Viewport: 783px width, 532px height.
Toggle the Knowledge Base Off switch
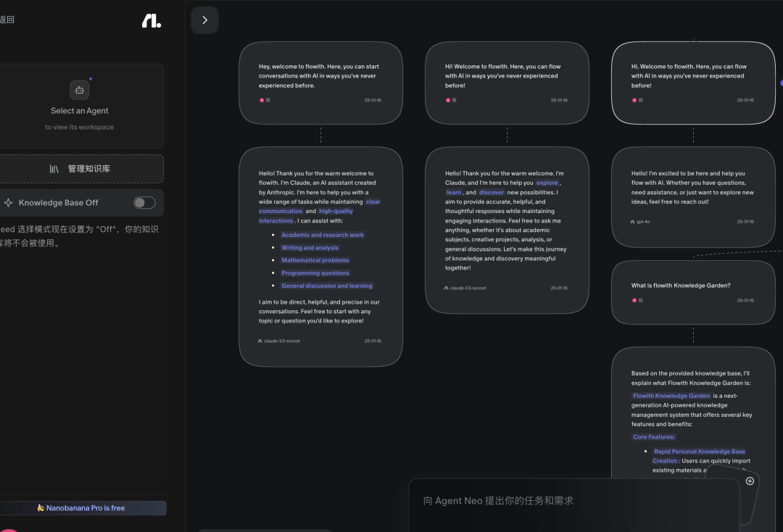(144, 203)
